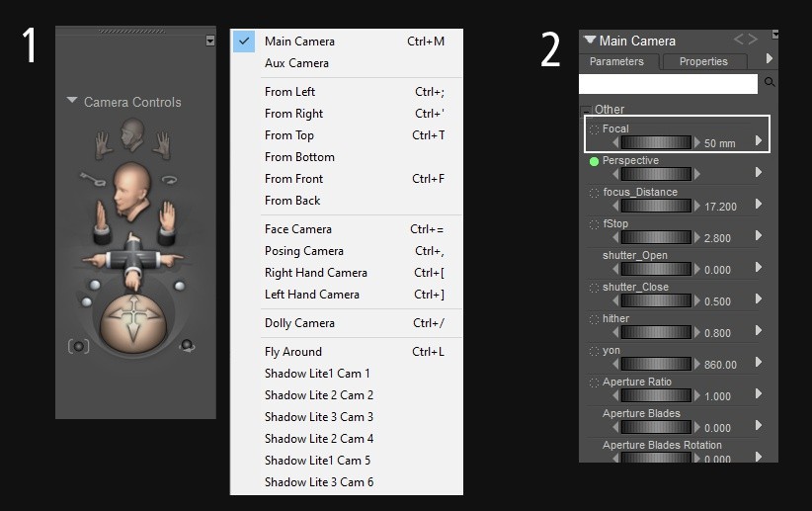Click the small face camera head icon
Viewport: 812px width, 511px height.
(x=133, y=135)
